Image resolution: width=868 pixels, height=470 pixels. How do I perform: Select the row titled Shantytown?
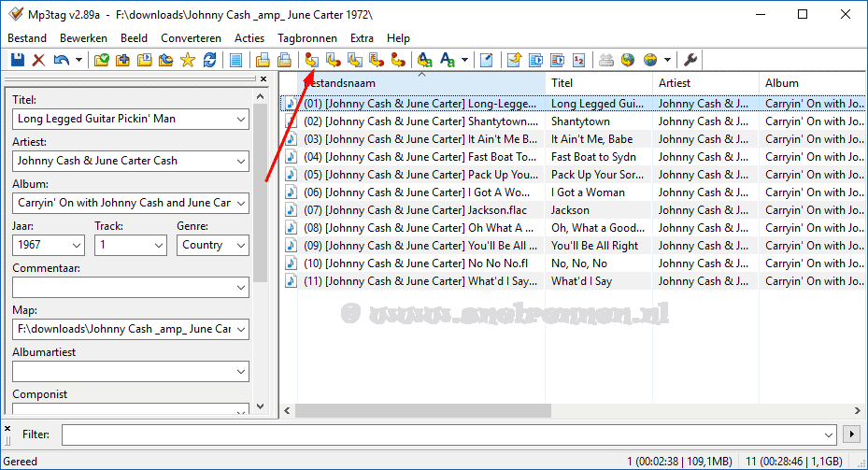pos(574,121)
